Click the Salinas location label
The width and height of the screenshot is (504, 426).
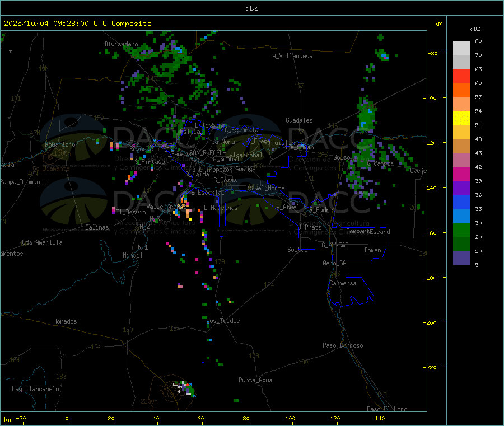(x=97, y=227)
